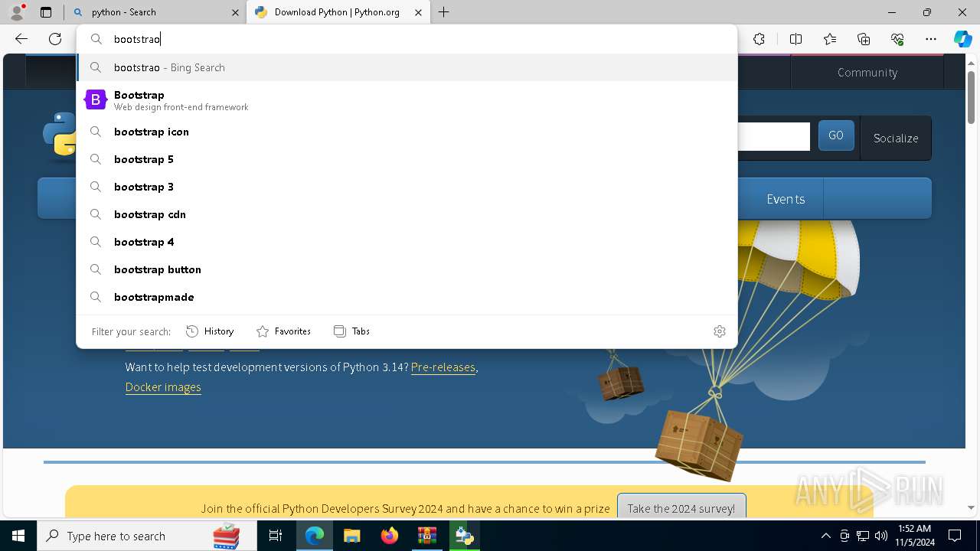
Task: Switch to python - Search tab
Action: (x=155, y=12)
